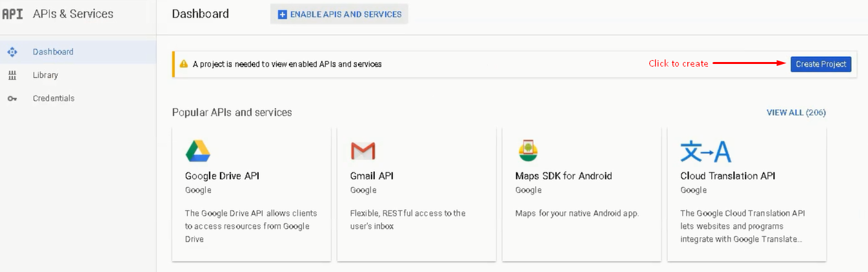Open the Google Drive API card title
The image size is (868, 272).
tap(222, 176)
